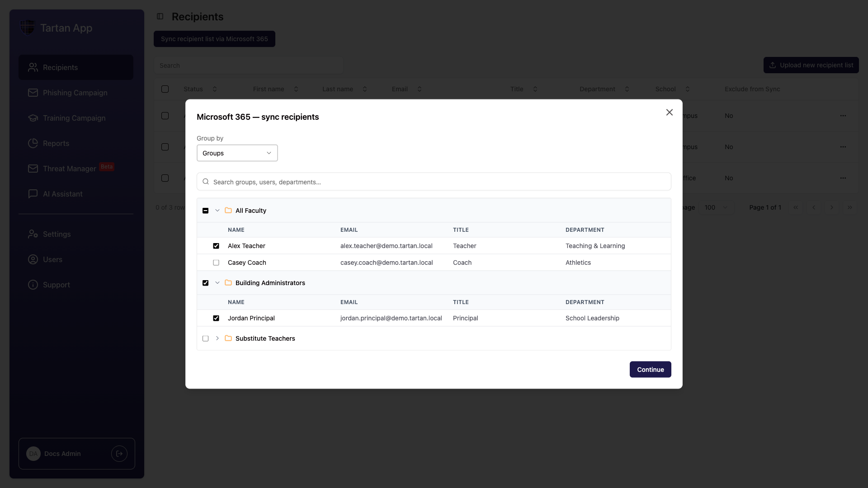This screenshot has height=488, width=868.
Task: Click the Users profile icon
Action: [x=33, y=259]
